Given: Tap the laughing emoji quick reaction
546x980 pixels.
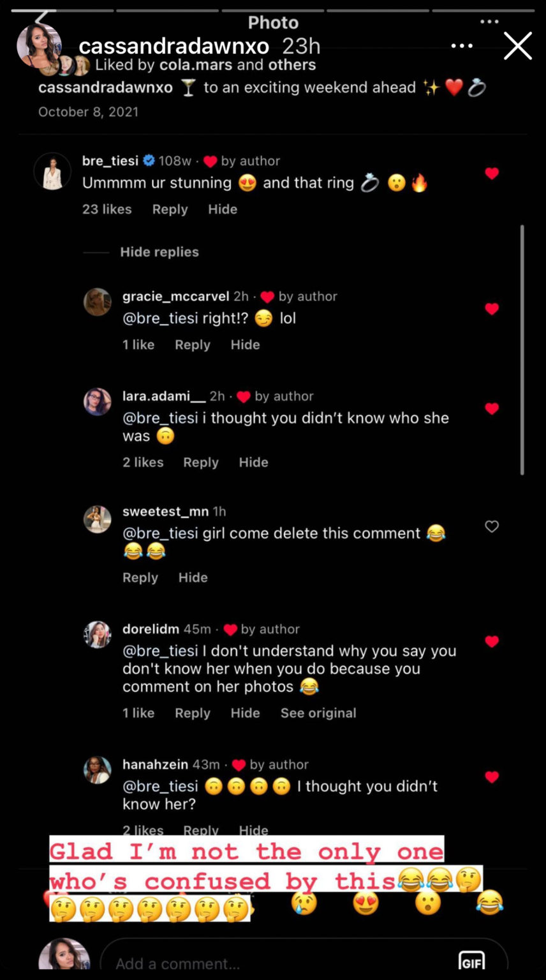Looking at the screenshot, I should pyautogui.click(x=489, y=902).
